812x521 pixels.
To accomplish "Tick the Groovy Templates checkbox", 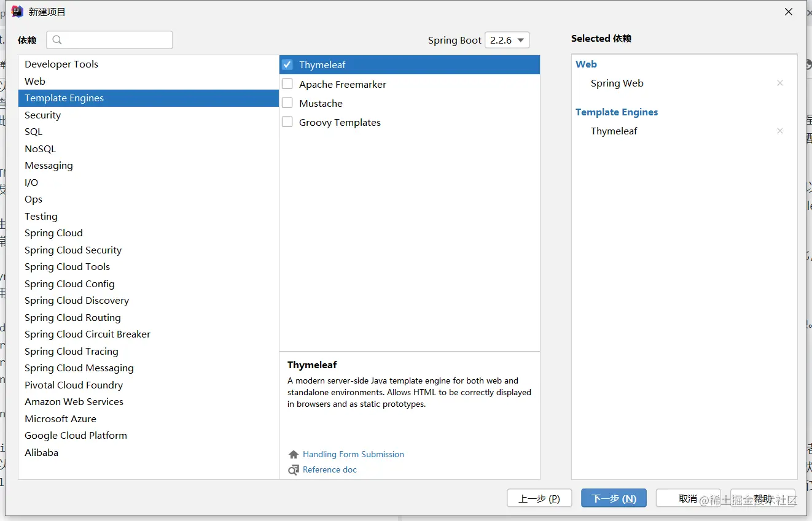I will click(287, 122).
